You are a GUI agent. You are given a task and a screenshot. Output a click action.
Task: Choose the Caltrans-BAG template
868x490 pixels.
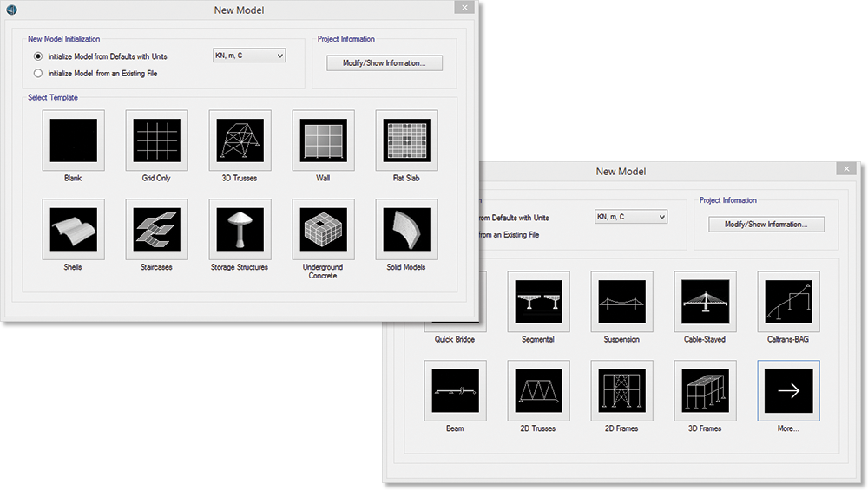point(788,302)
